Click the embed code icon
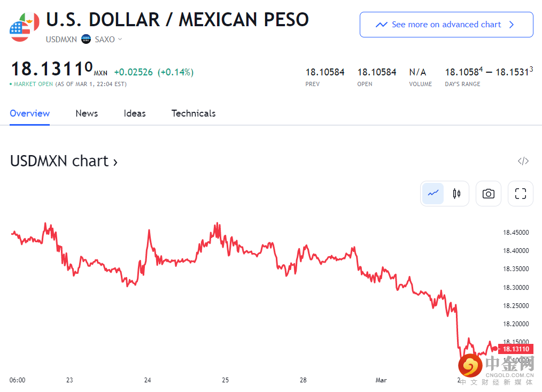 coord(523,161)
